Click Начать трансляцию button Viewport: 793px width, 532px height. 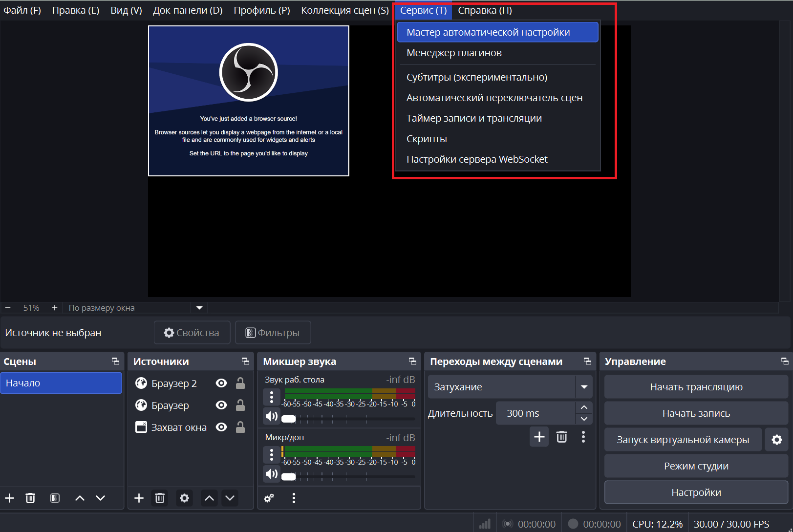click(696, 387)
